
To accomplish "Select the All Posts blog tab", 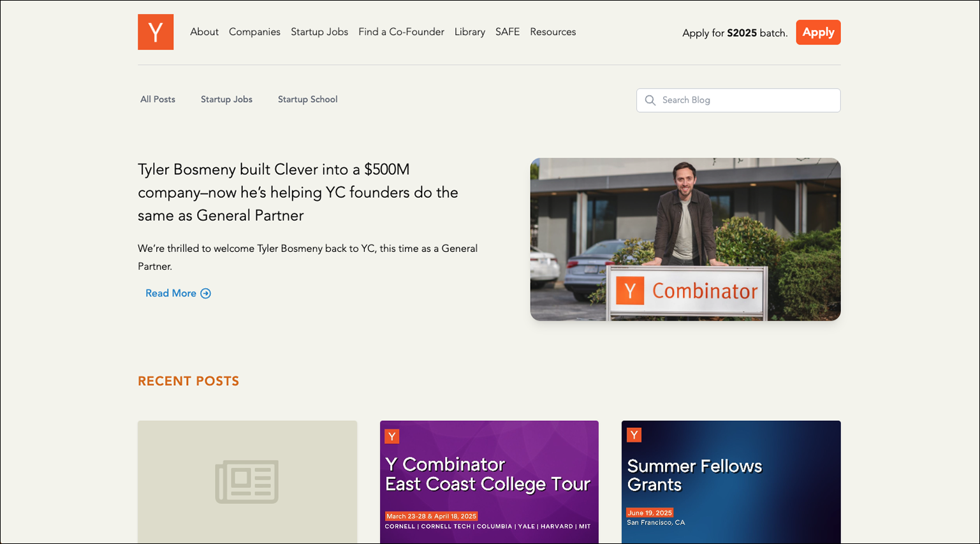I will click(157, 99).
